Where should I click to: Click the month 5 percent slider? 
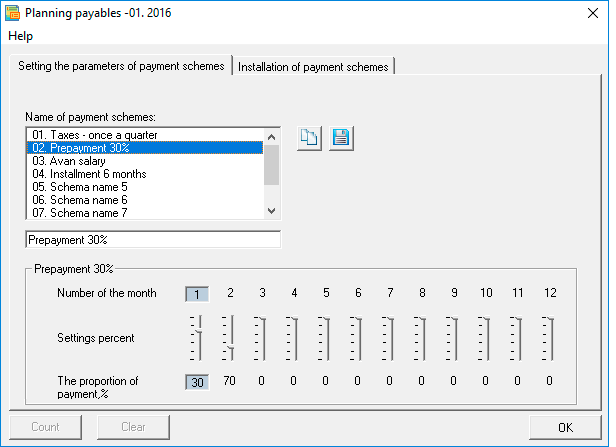pyautogui.click(x=325, y=338)
